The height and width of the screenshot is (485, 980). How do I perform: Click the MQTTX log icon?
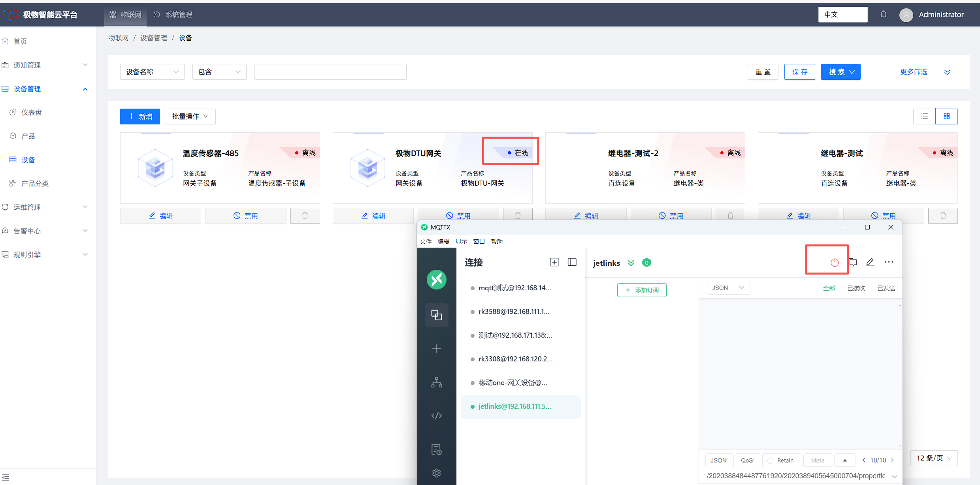436,449
